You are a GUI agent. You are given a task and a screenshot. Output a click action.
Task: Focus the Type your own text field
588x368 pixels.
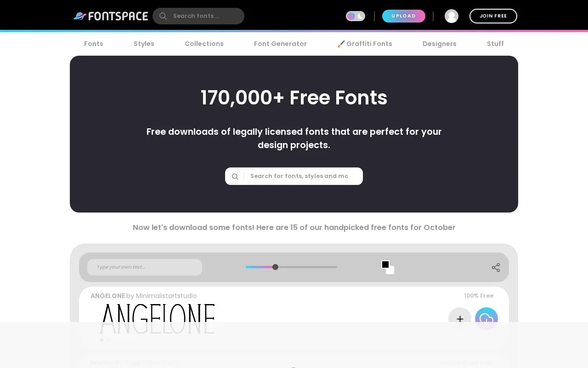(145, 267)
